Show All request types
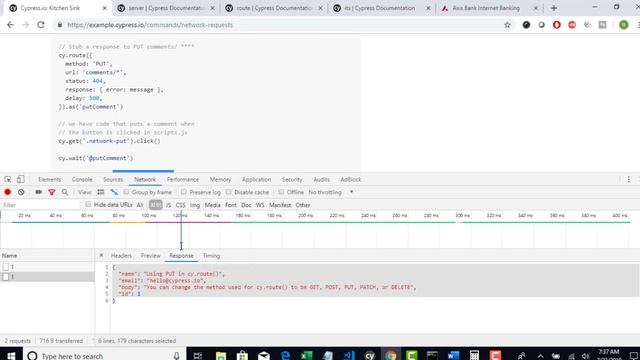 (140, 205)
